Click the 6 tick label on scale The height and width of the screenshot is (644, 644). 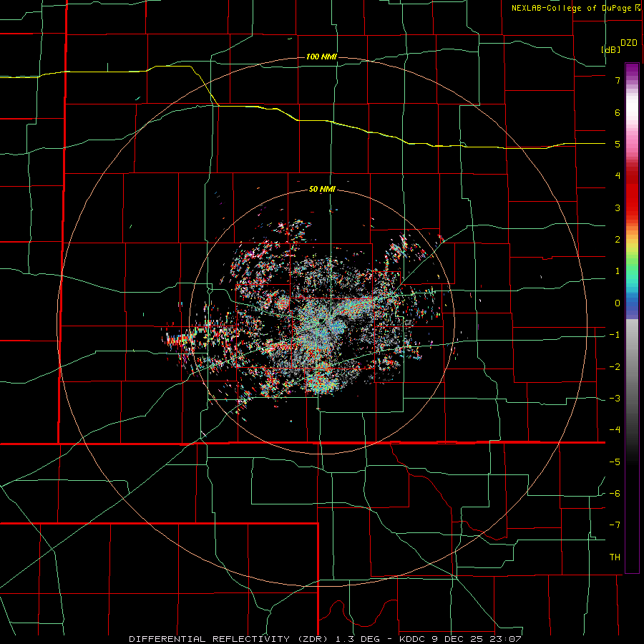pos(618,112)
